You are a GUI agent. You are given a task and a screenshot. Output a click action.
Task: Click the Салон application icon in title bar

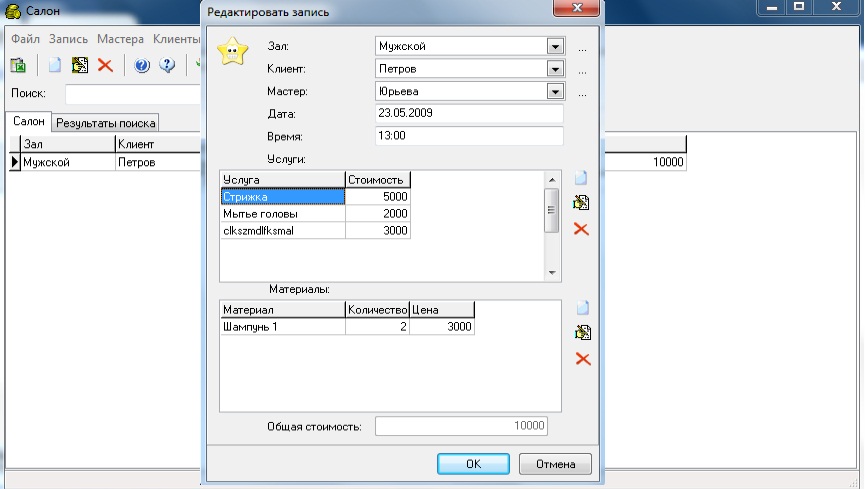point(13,10)
